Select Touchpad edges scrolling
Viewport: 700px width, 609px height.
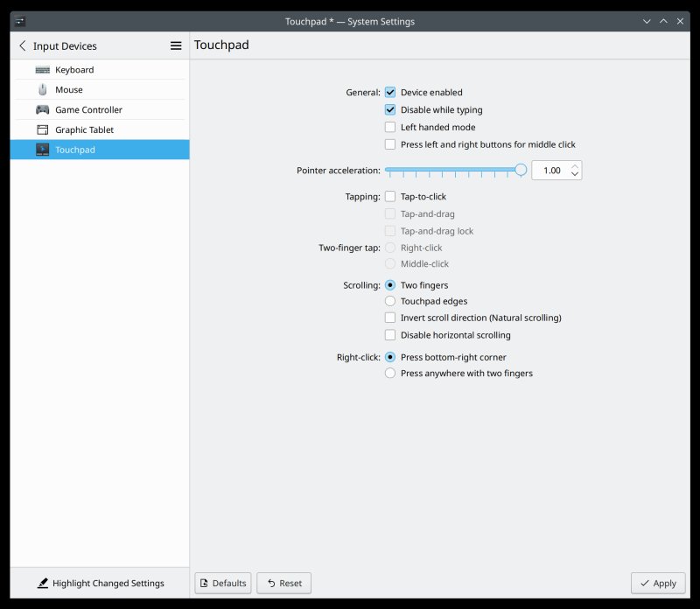[x=389, y=301]
